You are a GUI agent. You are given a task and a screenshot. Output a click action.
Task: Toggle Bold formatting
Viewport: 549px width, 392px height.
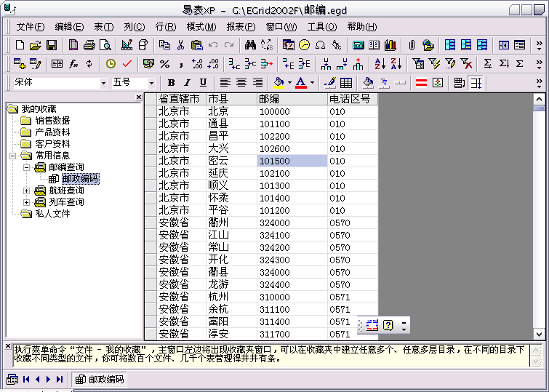click(171, 83)
